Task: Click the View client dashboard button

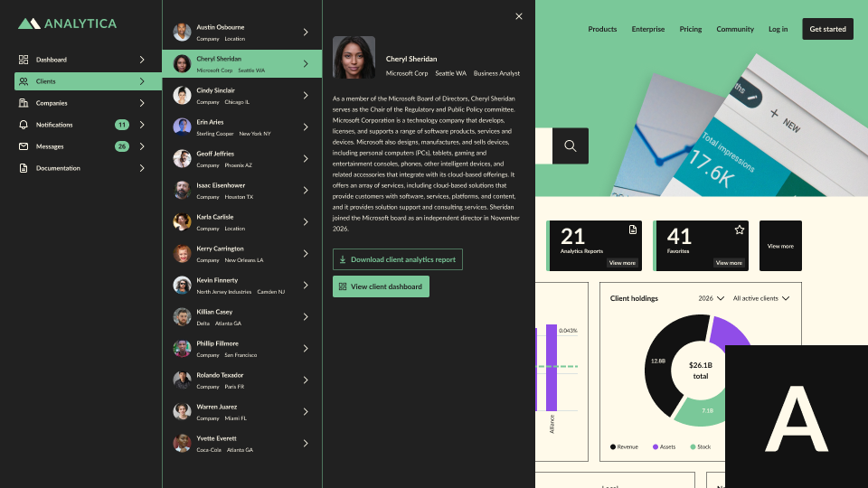Action: pos(381,286)
